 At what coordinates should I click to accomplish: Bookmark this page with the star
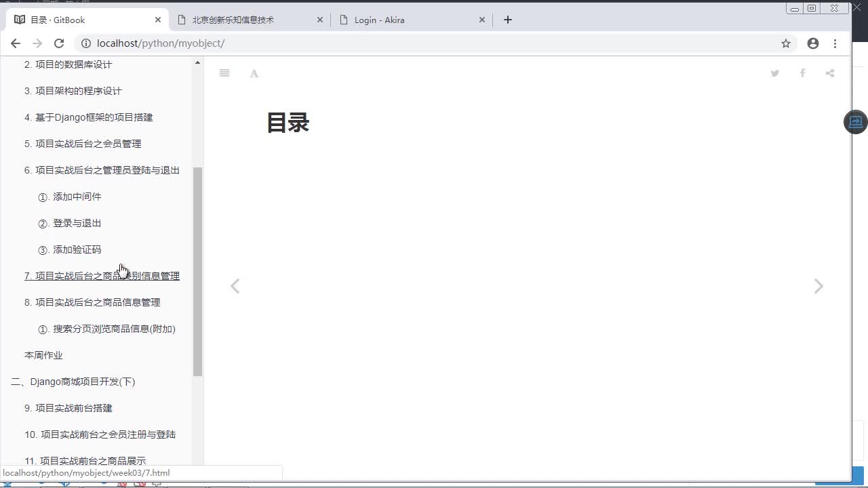[x=786, y=43]
